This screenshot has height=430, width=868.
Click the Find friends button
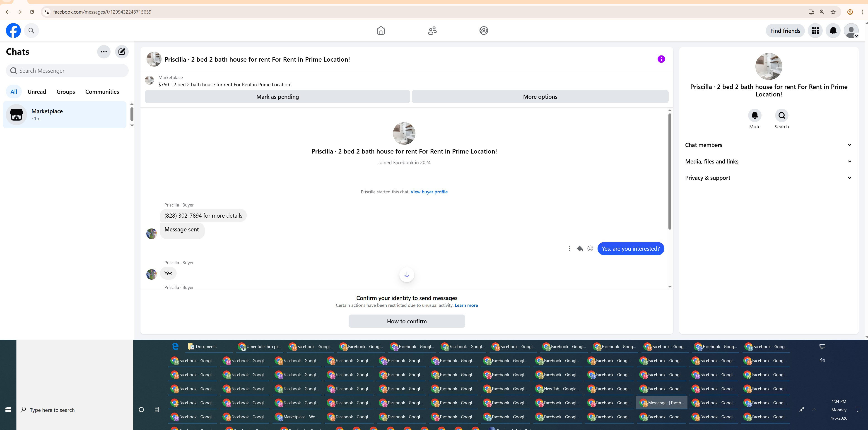pos(785,31)
